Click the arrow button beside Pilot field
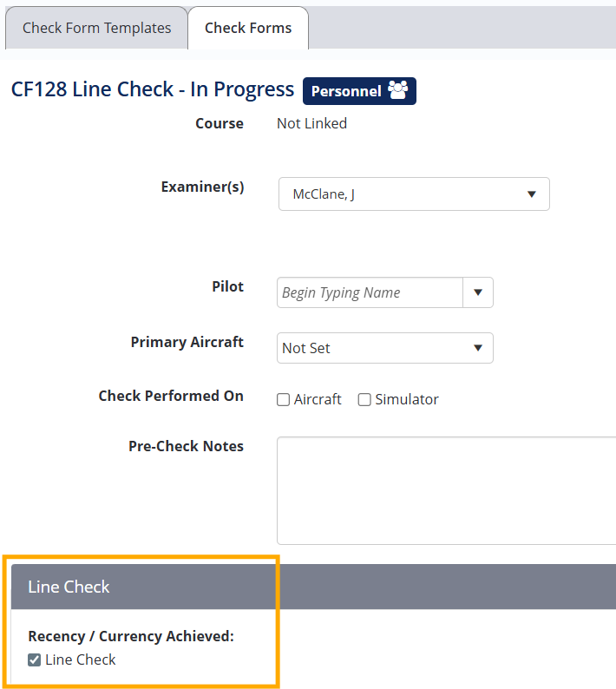The image size is (616, 689). point(478,293)
